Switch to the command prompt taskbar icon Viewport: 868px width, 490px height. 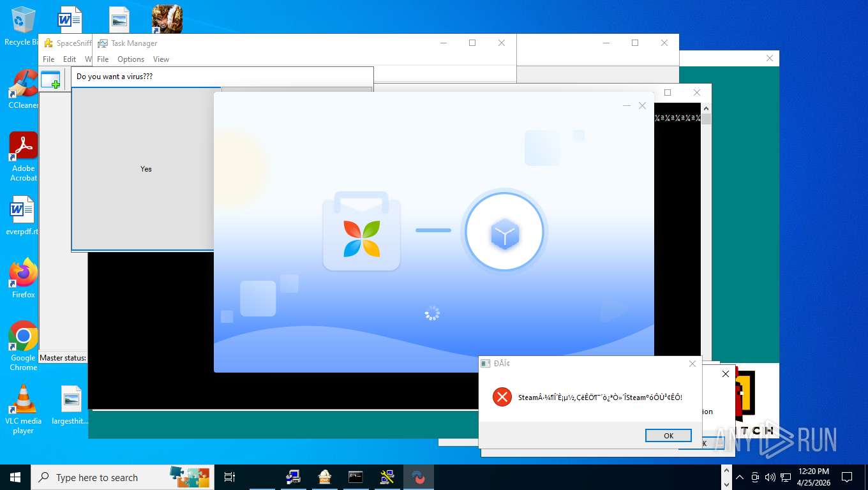click(356, 477)
